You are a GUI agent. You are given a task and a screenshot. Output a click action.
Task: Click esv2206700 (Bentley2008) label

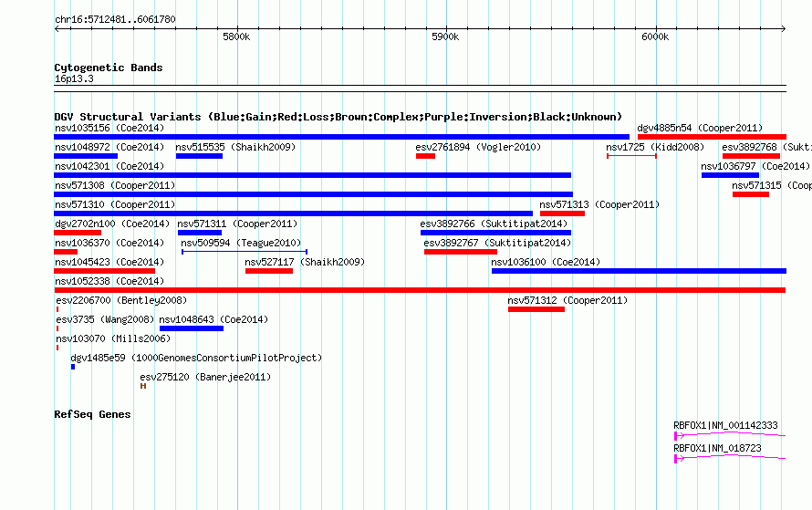pyautogui.click(x=121, y=300)
